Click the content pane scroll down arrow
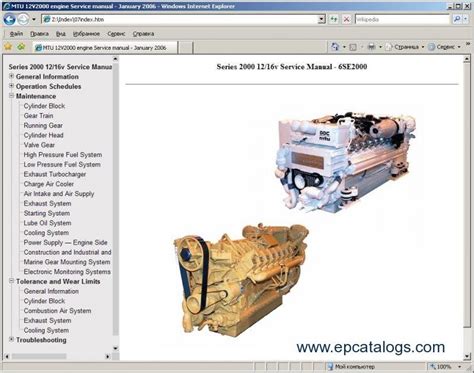This screenshot has height=373, width=474. (467, 356)
